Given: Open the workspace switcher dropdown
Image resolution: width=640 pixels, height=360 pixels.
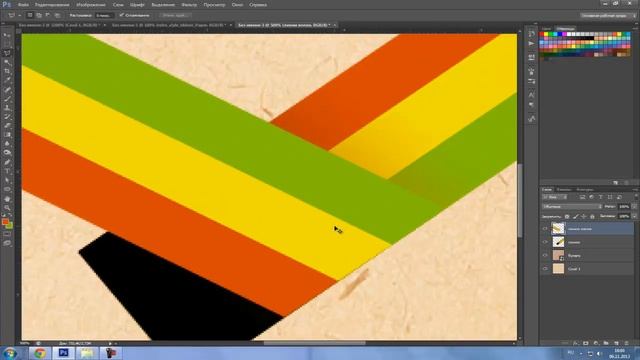Looking at the screenshot, I should (x=608, y=15).
